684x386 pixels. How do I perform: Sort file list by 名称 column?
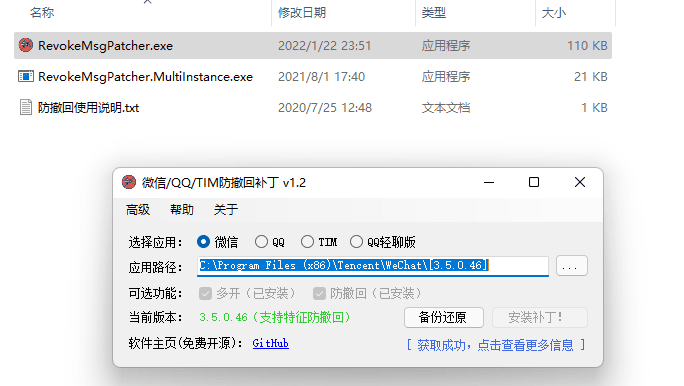[42, 13]
